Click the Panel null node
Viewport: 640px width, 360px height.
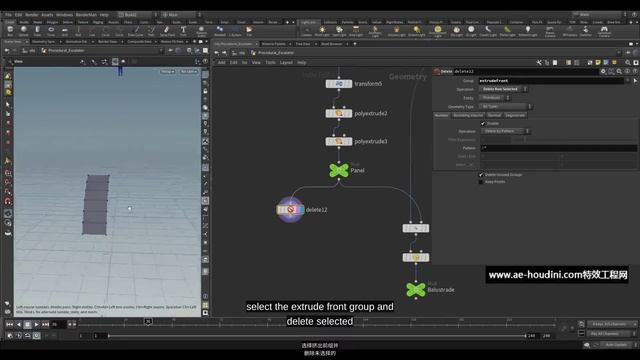339,170
